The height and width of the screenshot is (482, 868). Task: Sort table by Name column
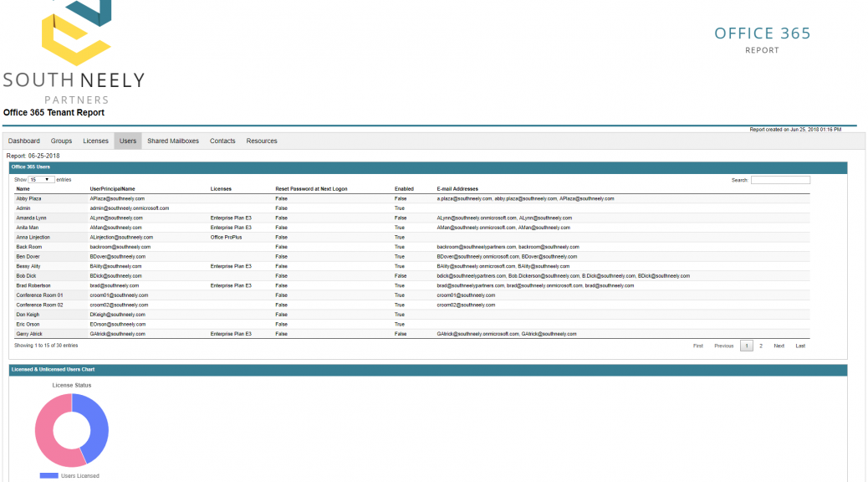pyautogui.click(x=23, y=189)
